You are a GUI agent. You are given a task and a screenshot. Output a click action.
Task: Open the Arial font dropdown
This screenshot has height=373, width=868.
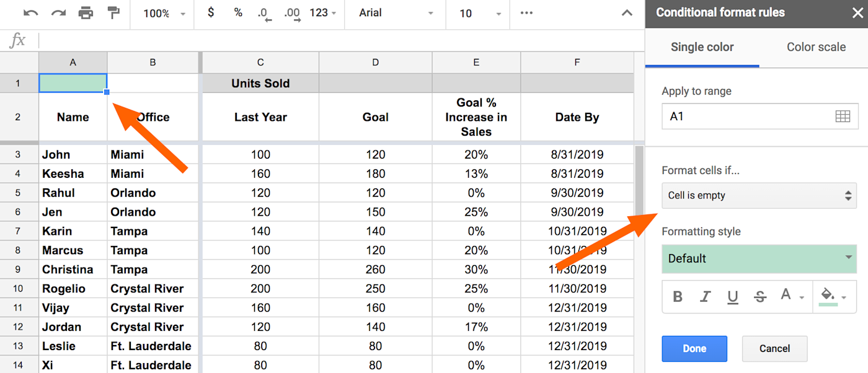click(x=397, y=13)
